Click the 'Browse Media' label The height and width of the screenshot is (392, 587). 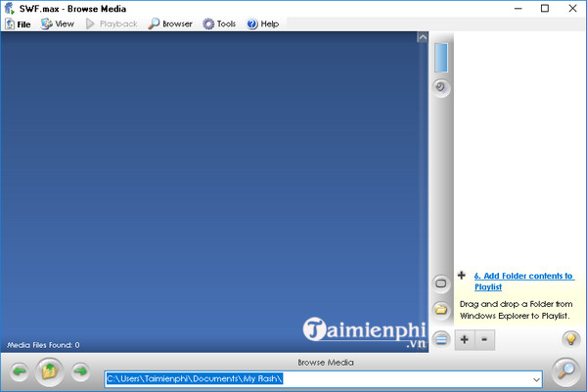(326, 363)
